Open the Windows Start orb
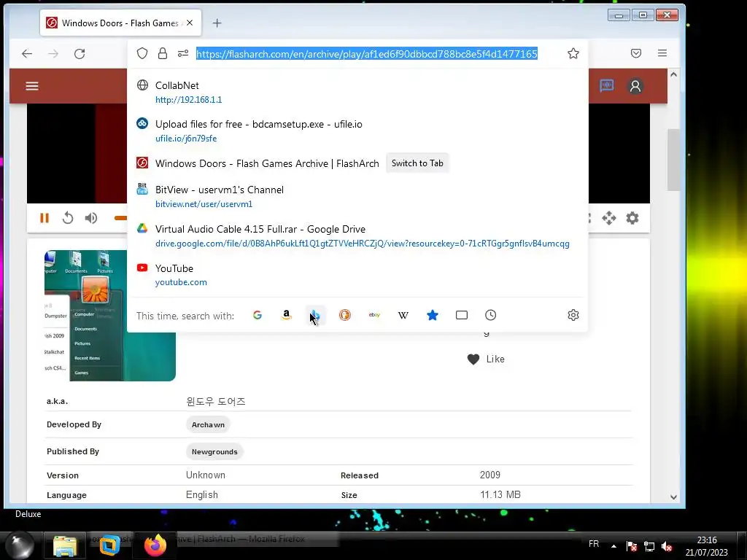Screen dimensions: 747x560 pos(20,545)
